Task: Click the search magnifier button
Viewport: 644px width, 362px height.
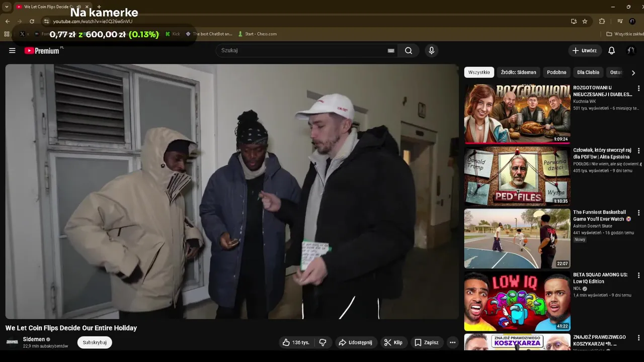Action: pyautogui.click(x=409, y=50)
